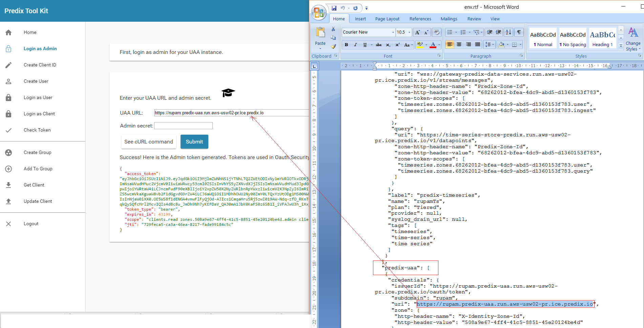Viewport: 644px width, 328px height.
Task: Paste clipboard contents with the Paste icon
Action: [x=320, y=33]
